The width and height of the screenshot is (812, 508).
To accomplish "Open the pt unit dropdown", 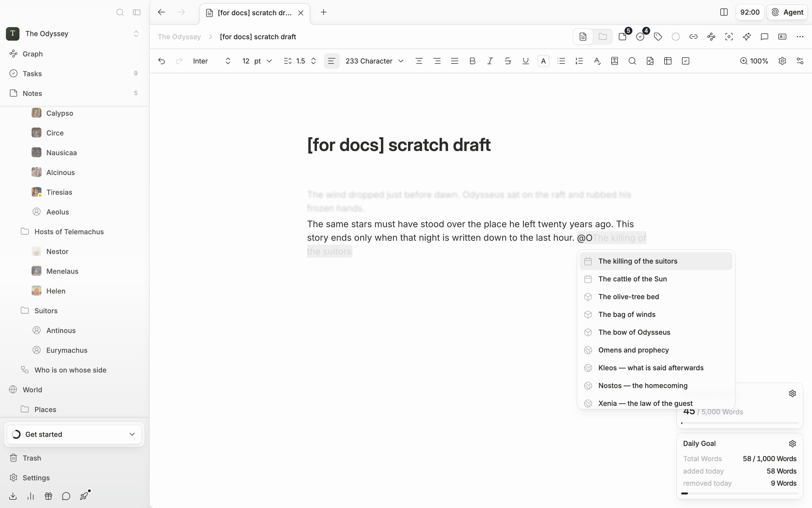I will pos(263,61).
